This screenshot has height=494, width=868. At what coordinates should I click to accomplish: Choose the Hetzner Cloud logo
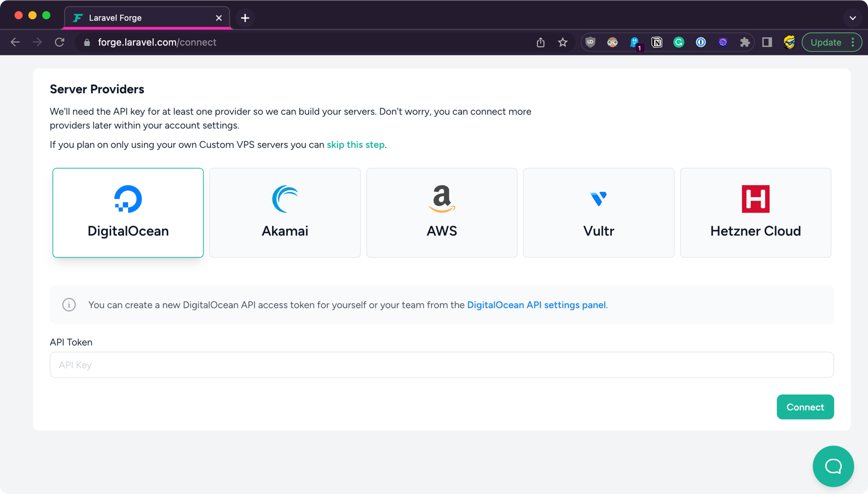click(755, 199)
